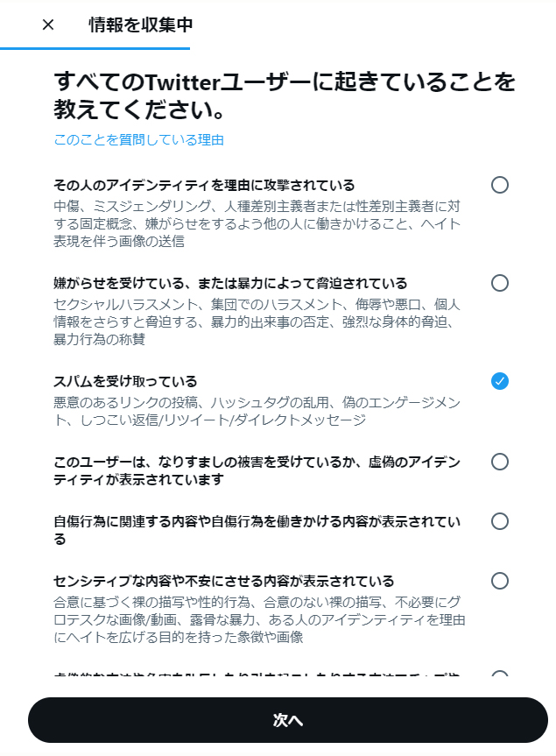Screen dimensions: 556x756
Task: Click the heading すべてのTwitterユーザーに起きていることを教えてください
Action: pos(284,97)
